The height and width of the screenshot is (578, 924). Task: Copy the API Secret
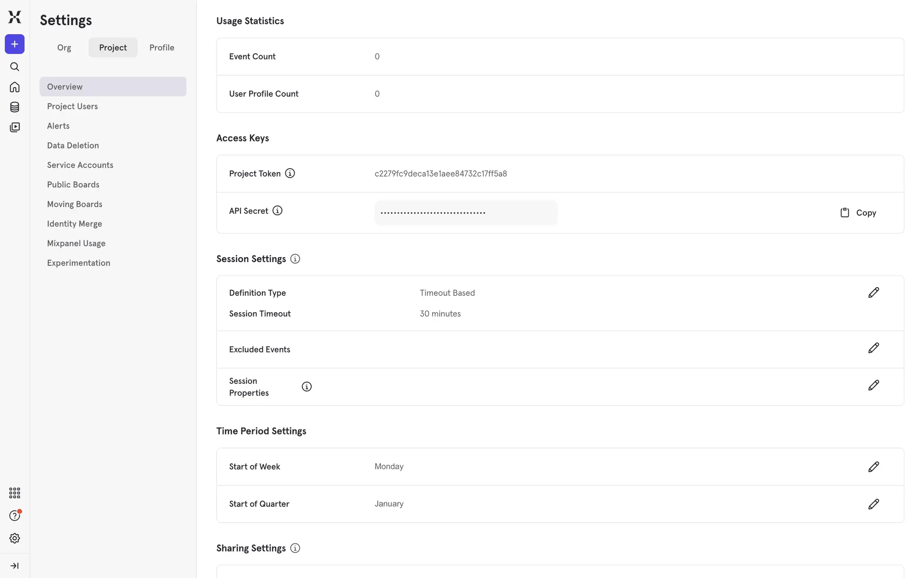(858, 213)
